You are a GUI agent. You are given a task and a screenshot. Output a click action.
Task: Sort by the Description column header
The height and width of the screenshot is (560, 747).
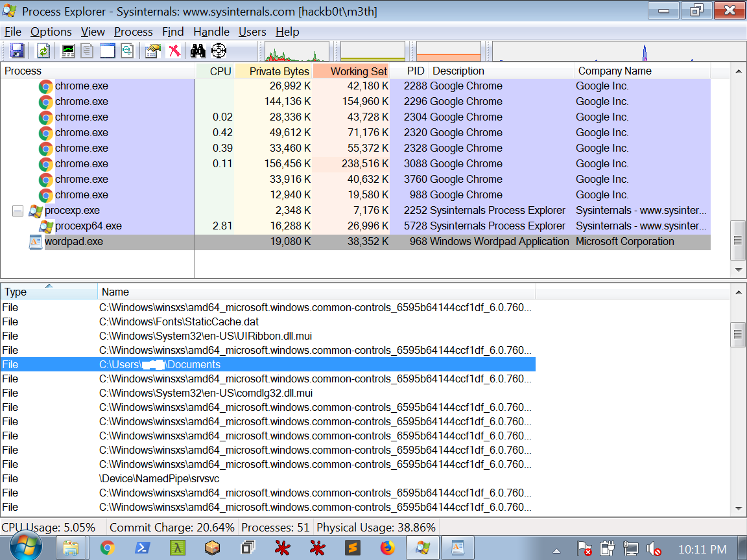(501, 71)
